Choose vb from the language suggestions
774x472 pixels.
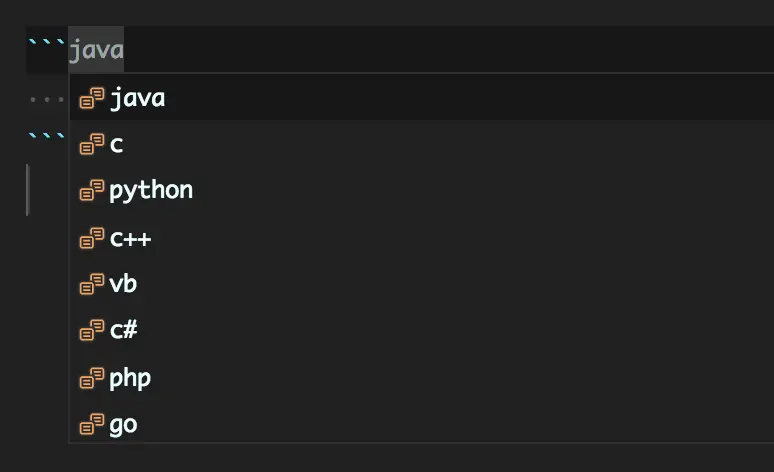422,284
